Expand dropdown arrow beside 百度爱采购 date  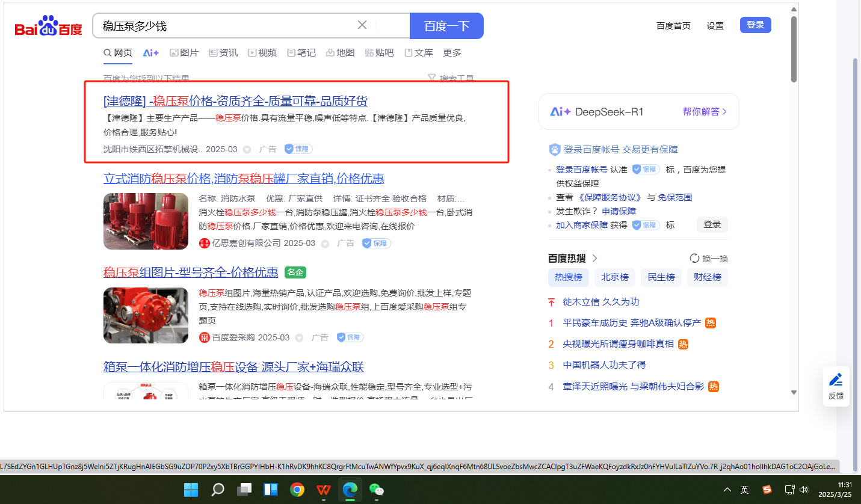[299, 338]
